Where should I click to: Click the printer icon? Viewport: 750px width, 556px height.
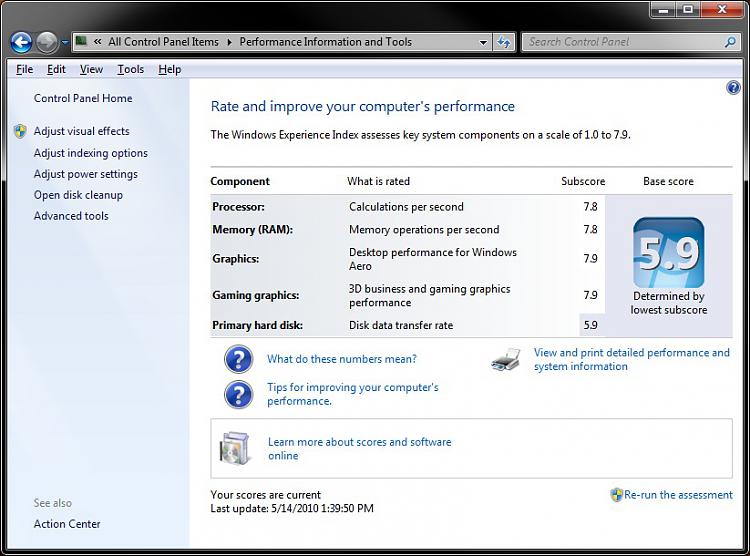coord(506,359)
